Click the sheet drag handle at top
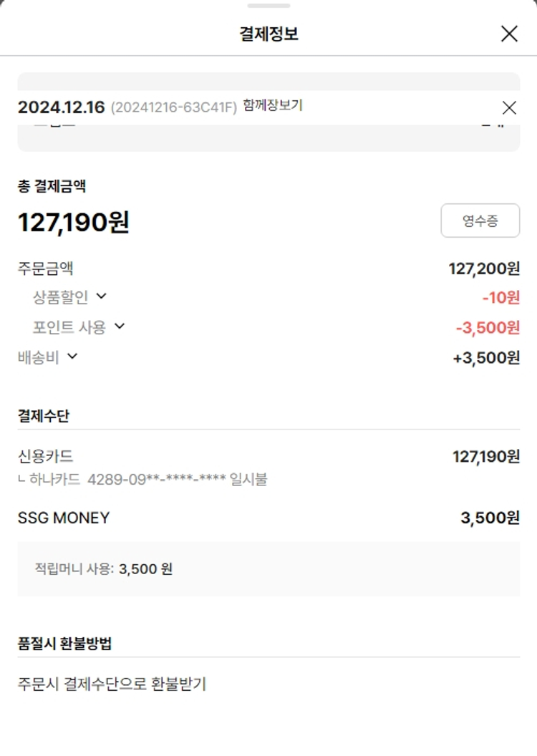Viewport: 537px width, 756px height. click(x=268, y=6)
